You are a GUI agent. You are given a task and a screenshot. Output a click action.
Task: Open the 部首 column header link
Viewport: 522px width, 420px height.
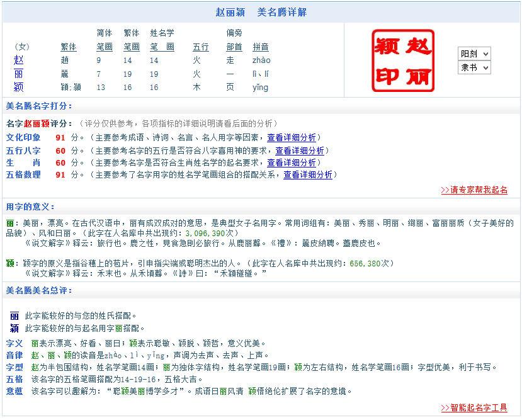[x=234, y=47]
